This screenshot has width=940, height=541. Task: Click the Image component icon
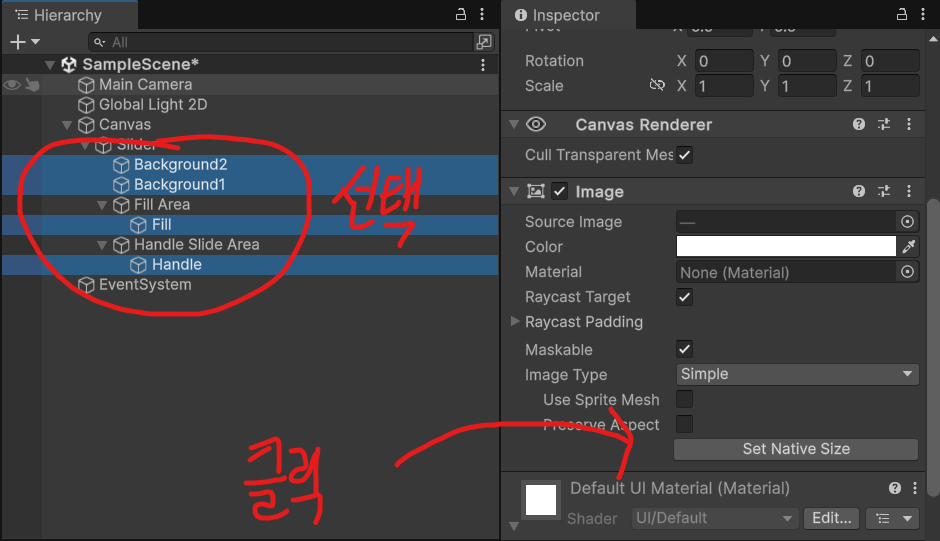coord(535,191)
